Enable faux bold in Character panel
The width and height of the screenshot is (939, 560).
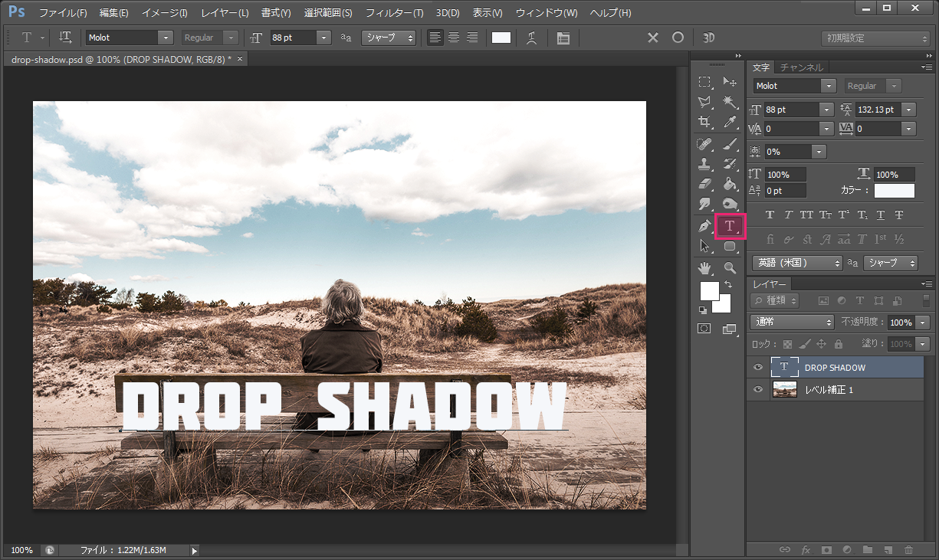tap(770, 215)
